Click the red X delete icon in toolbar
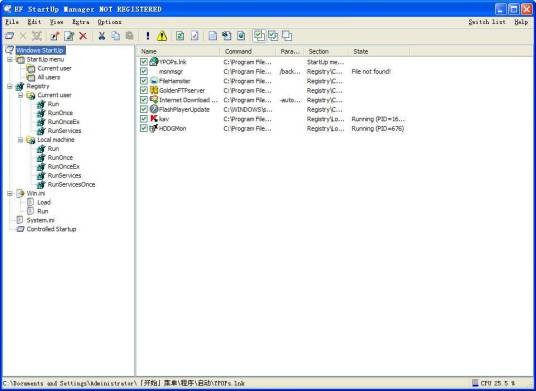 click(x=83, y=36)
